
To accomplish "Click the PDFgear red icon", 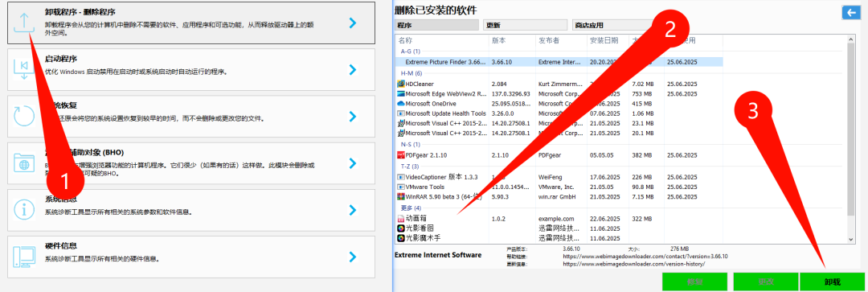I will coord(401,154).
